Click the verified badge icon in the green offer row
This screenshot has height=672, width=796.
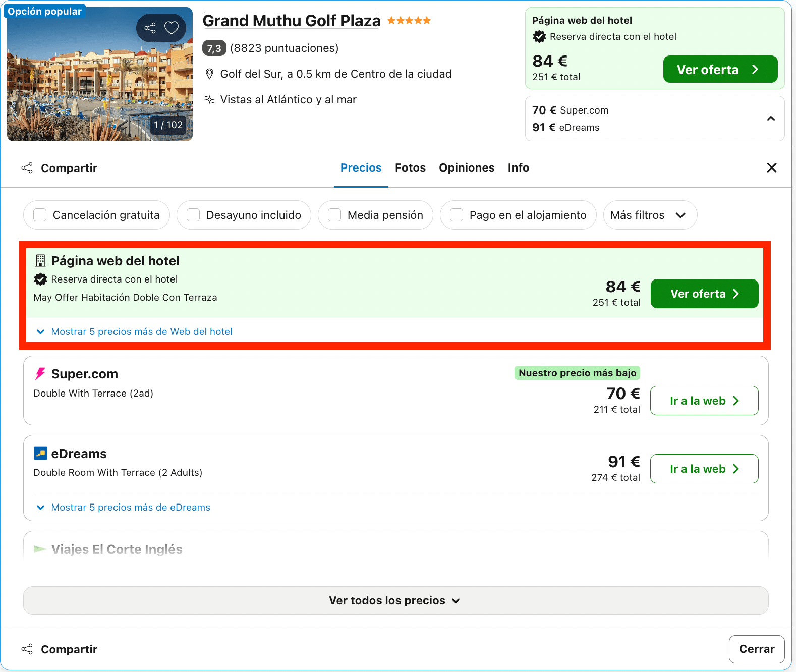pos(40,279)
